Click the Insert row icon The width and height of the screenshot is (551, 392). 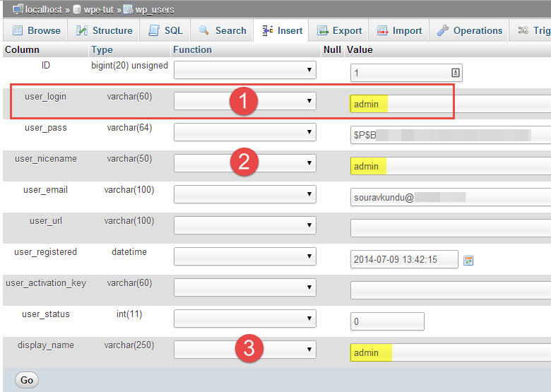click(x=268, y=30)
